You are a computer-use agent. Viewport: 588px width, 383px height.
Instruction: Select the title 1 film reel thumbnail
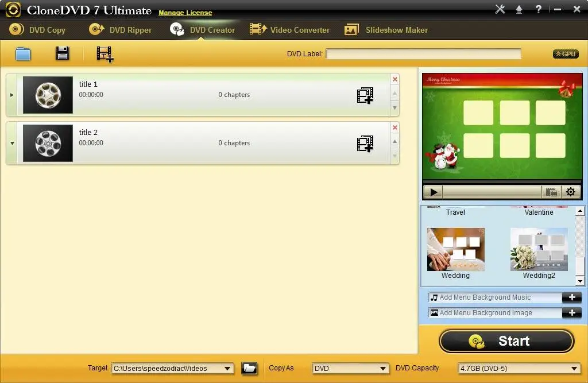(48, 95)
